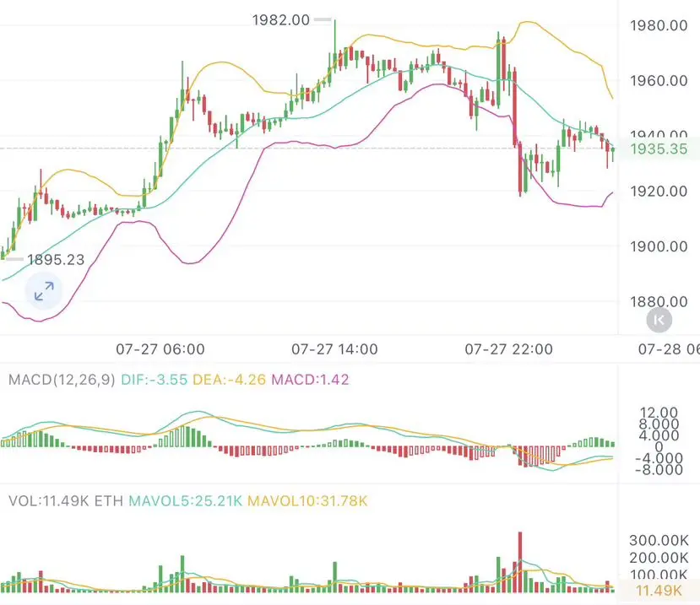The width and height of the screenshot is (700, 605).
Task: Select the DEA:-4.26 indicator label
Action: point(229,380)
